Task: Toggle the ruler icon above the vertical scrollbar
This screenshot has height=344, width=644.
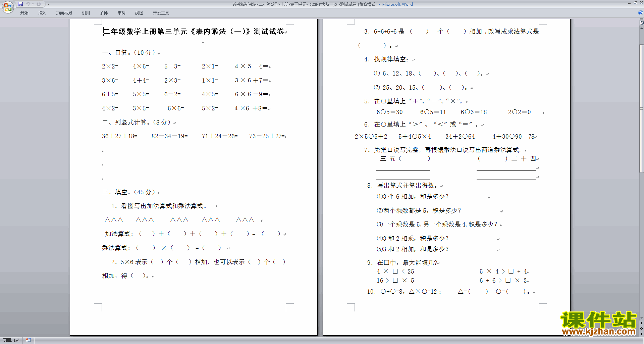Action: [x=641, y=23]
